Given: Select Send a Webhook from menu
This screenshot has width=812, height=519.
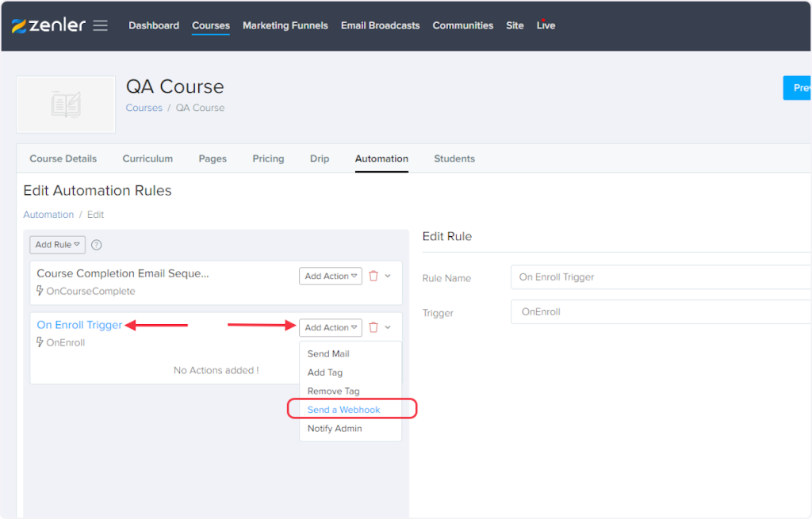Looking at the screenshot, I should [x=344, y=410].
